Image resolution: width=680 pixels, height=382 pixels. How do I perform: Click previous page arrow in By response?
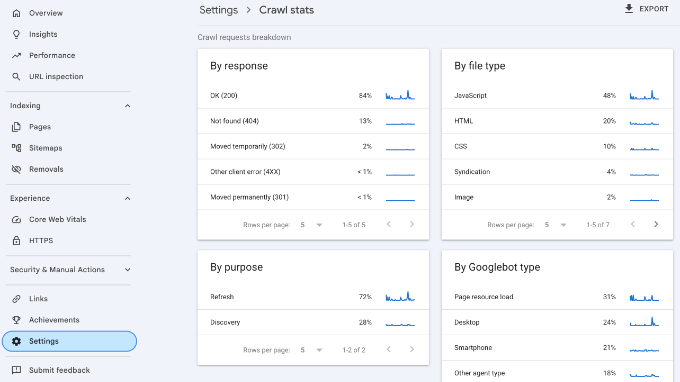(x=389, y=224)
